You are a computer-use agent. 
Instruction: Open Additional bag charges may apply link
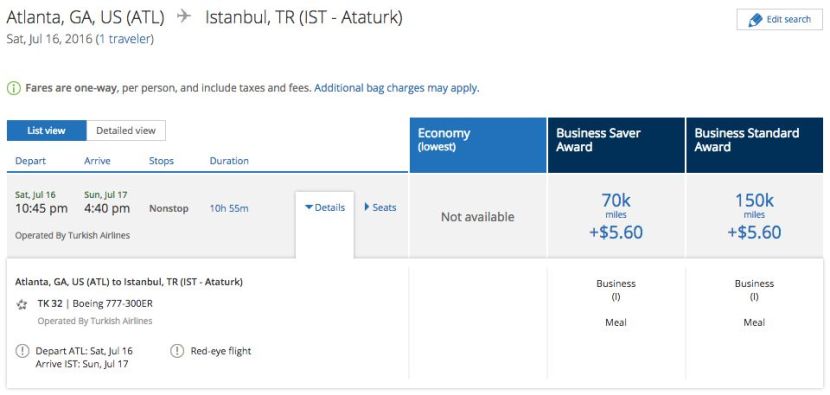tap(396, 88)
